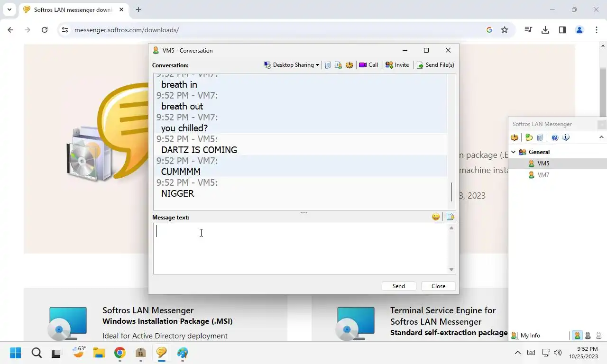Screen dimensions: 607x364
Task: Open Softros Messenger taskbar icon
Action: coord(161,353)
